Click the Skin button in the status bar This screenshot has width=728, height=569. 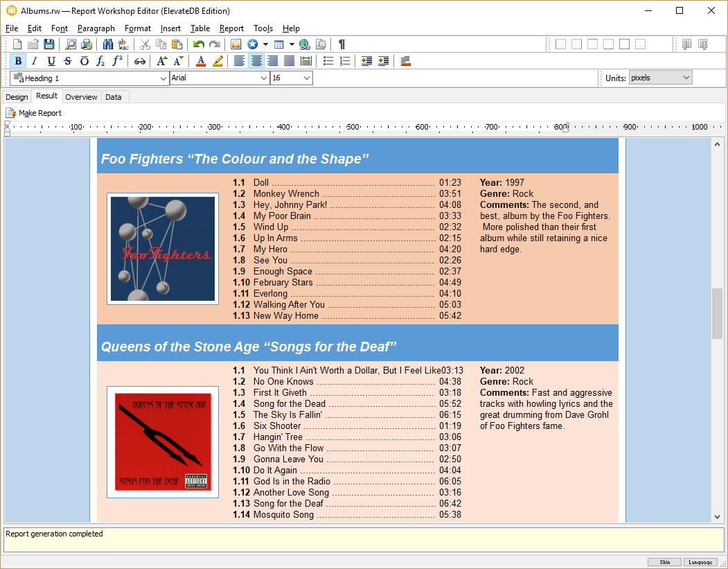coord(664,562)
